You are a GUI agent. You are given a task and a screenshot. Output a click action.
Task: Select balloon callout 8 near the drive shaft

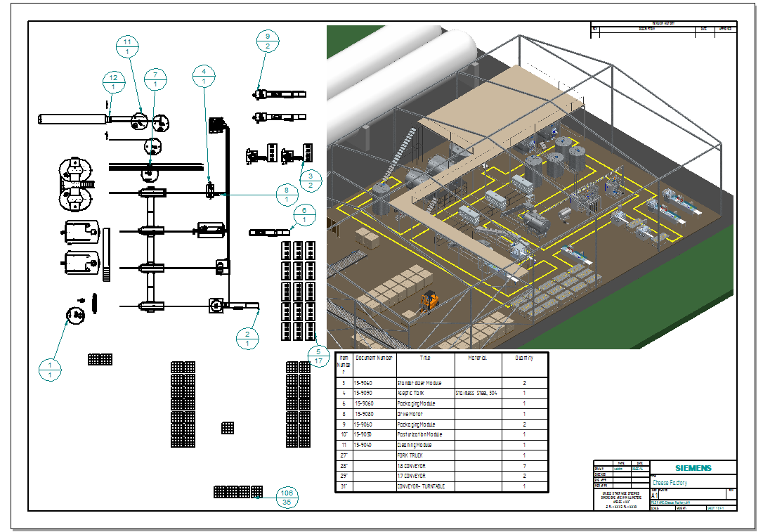pyautogui.click(x=287, y=194)
